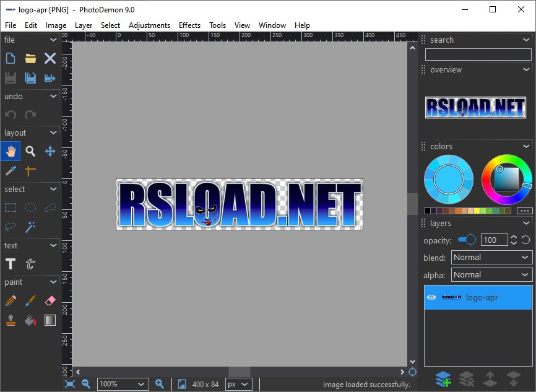536x392 pixels.
Task: Click the overview thumbnail of the logo
Action: click(x=475, y=107)
